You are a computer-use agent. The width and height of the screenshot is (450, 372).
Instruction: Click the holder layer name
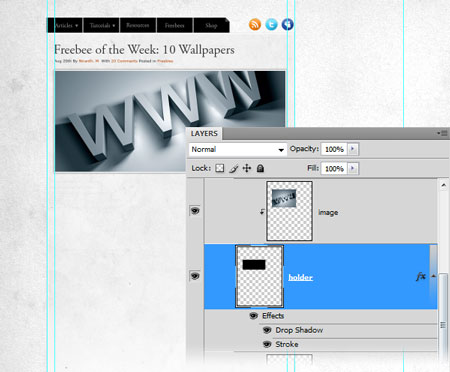click(x=301, y=277)
